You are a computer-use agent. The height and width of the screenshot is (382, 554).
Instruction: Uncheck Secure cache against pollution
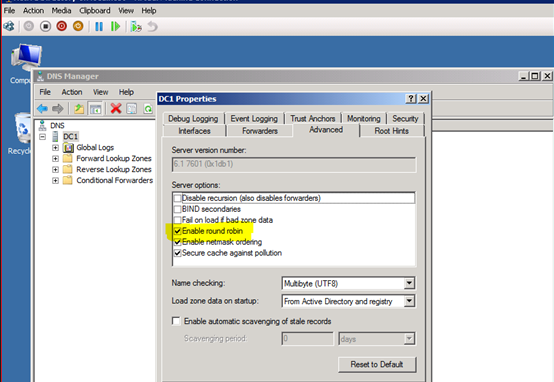(x=177, y=253)
